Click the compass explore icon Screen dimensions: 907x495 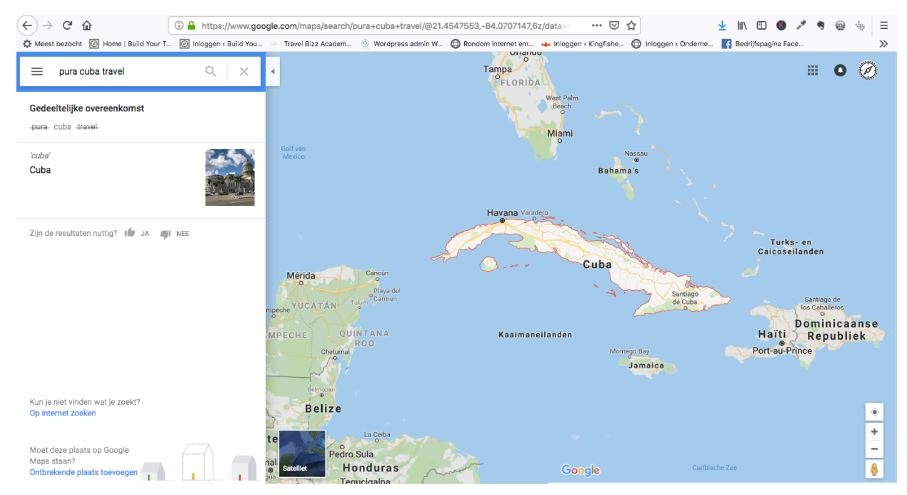868,71
